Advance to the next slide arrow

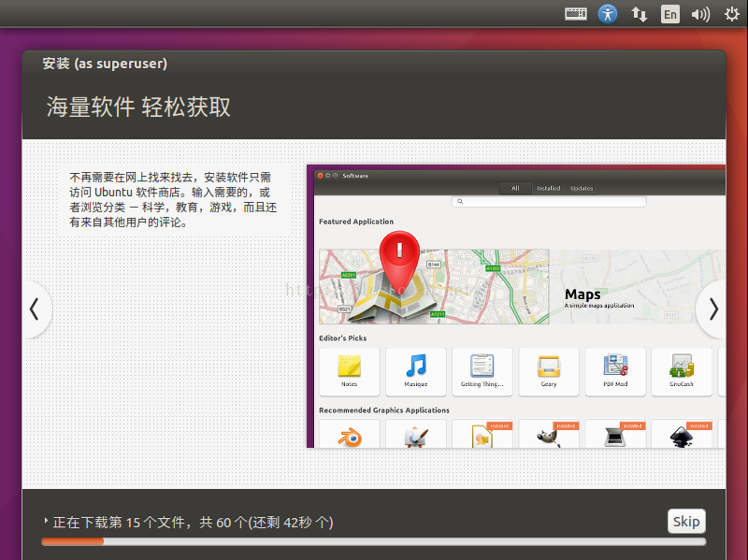pyautogui.click(x=713, y=309)
